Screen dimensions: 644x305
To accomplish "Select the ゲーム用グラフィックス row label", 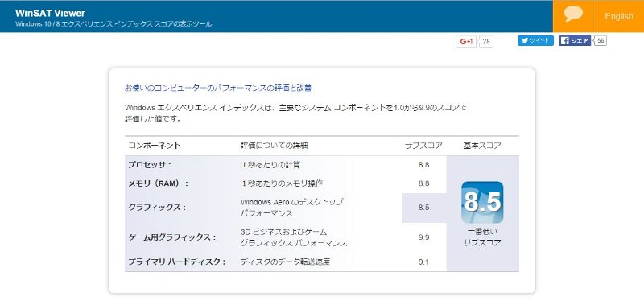I will click(x=172, y=237).
